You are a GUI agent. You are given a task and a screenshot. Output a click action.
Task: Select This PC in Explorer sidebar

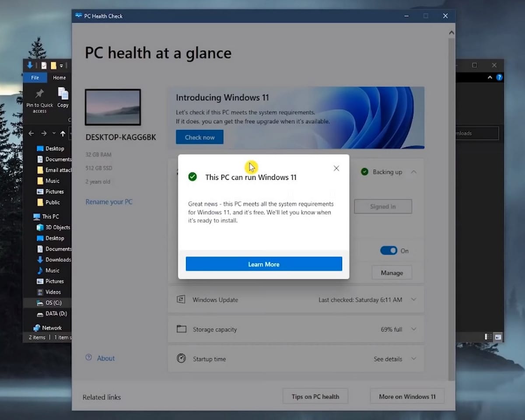[x=46, y=217]
